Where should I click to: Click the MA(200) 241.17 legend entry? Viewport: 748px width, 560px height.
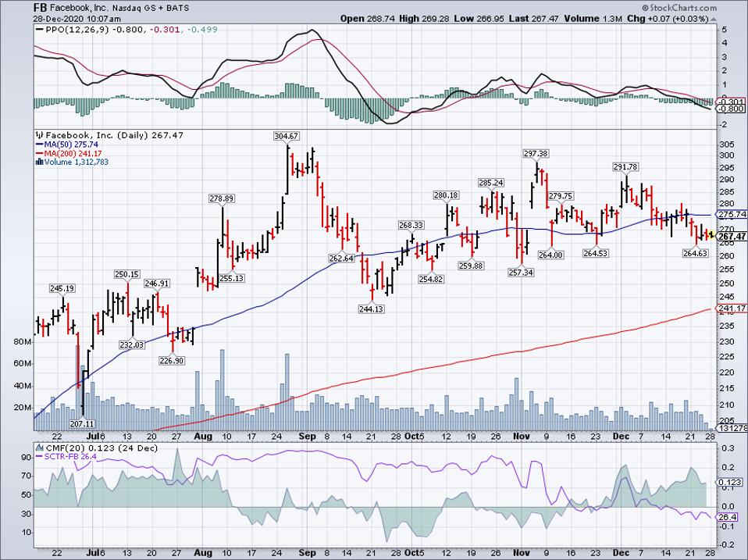[73, 154]
